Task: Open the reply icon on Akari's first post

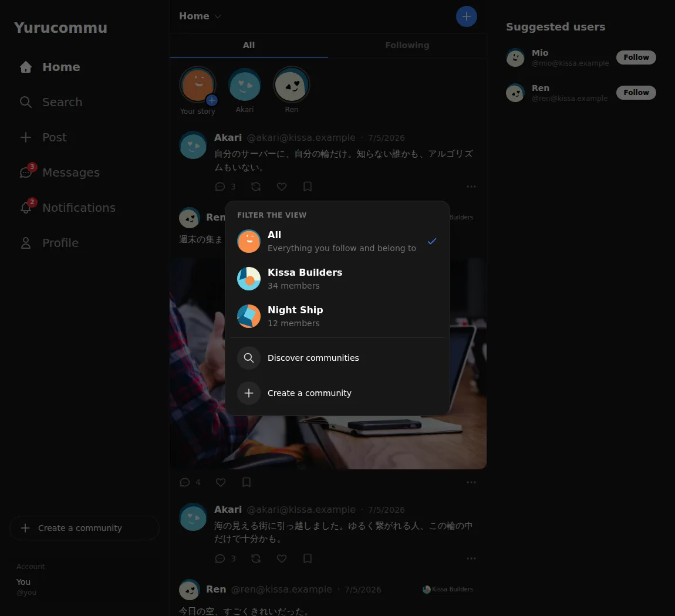Action: tap(220, 187)
